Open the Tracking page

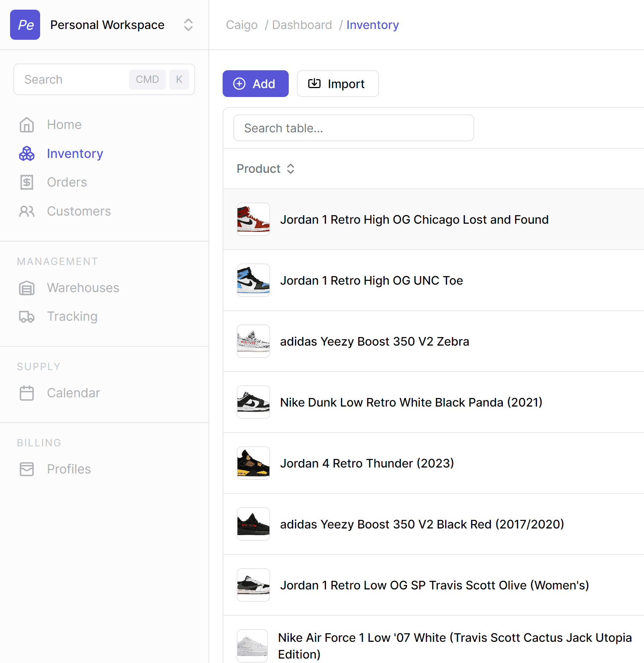point(72,317)
